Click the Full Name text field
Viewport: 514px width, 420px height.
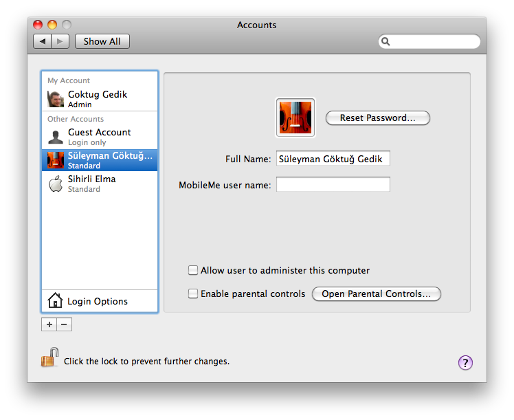point(333,159)
